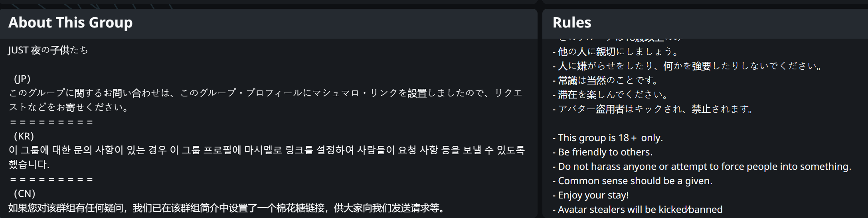Select the JUST 夜の子供たち title line
The height and width of the screenshot is (218, 868).
click(x=48, y=50)
